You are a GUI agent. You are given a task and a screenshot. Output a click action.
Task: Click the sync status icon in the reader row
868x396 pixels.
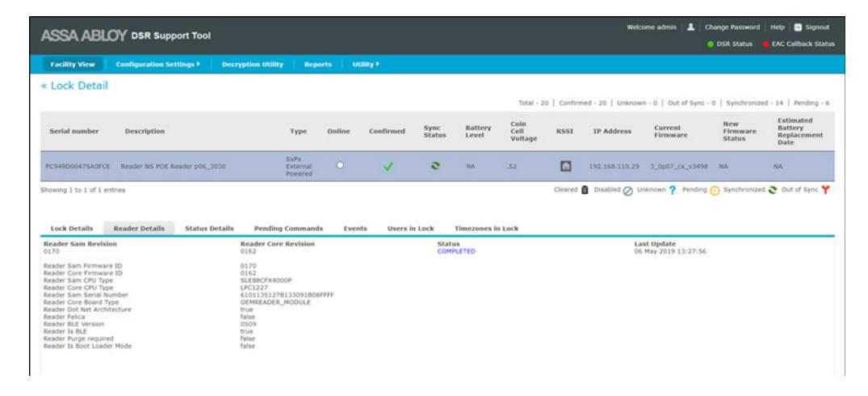(434, 166)
